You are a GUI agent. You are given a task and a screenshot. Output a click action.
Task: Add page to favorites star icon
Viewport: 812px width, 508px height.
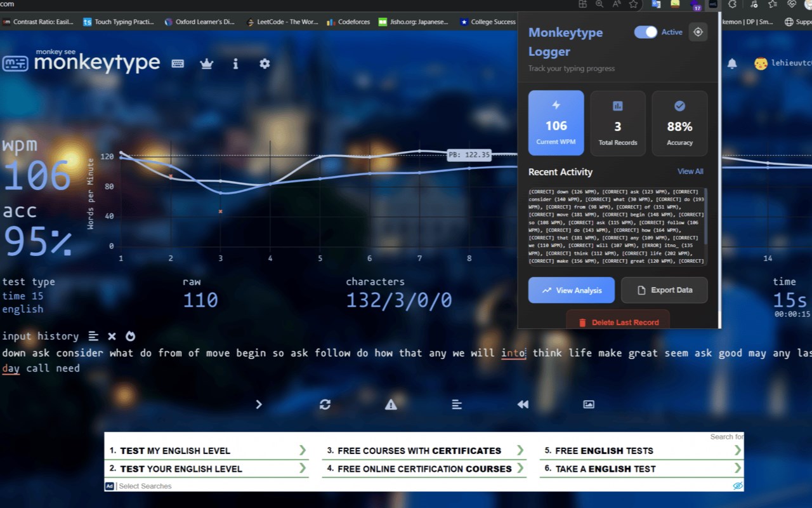[x=633, y=4]
